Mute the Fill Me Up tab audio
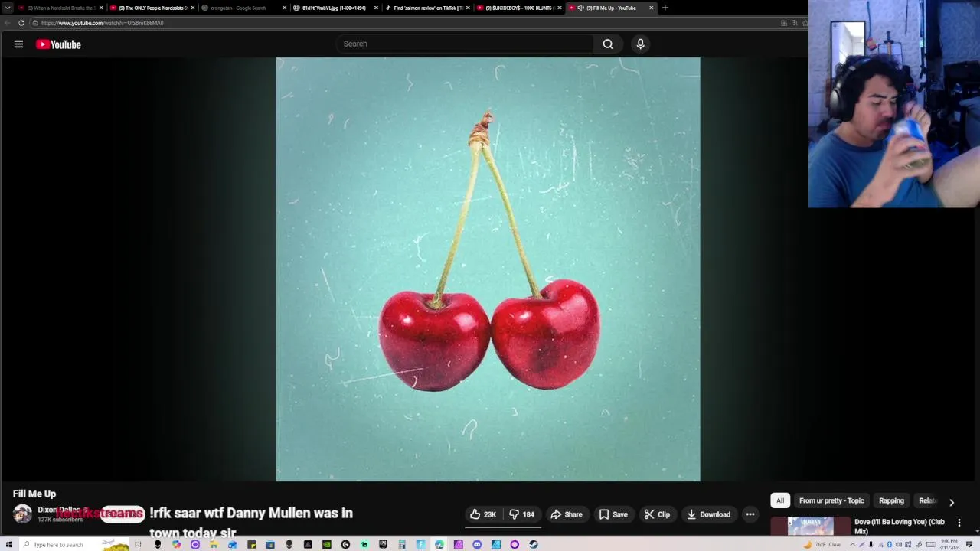 click(x=580, y=8)
